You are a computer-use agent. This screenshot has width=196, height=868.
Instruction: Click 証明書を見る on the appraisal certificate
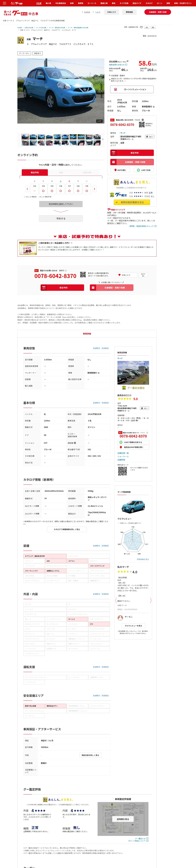click(x=123, y=819)
